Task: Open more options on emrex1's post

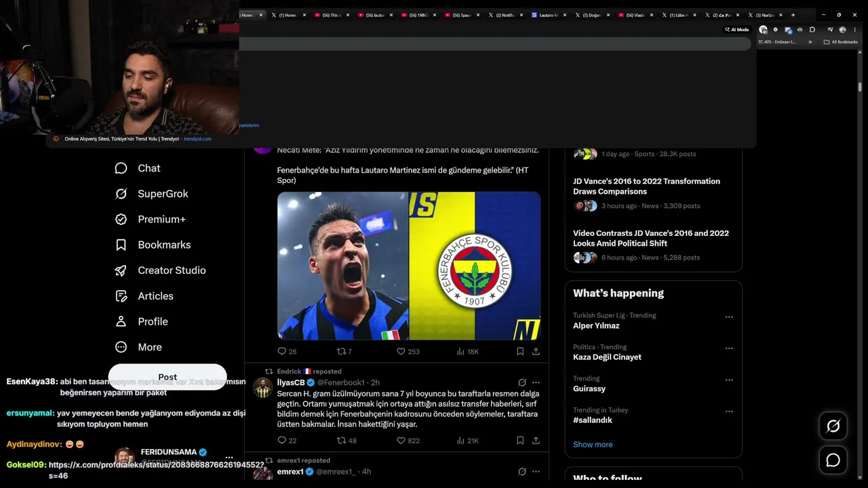Action: [x=536, y=471]
